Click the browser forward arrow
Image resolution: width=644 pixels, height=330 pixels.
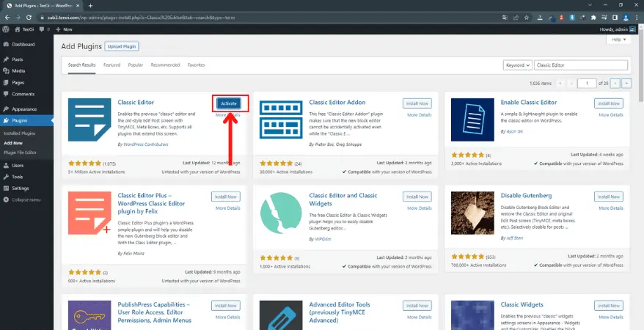pos(18,18)
